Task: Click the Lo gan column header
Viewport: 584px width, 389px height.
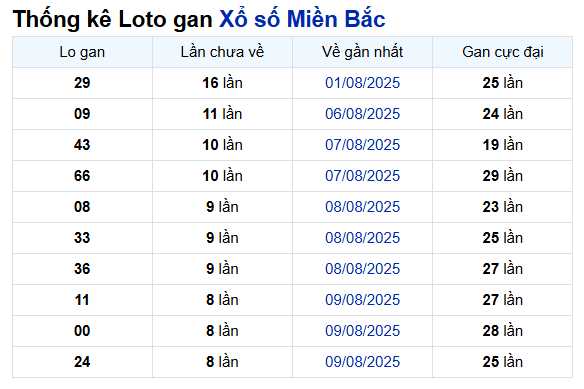Action: pyautogui.click(x=82, y=52)
